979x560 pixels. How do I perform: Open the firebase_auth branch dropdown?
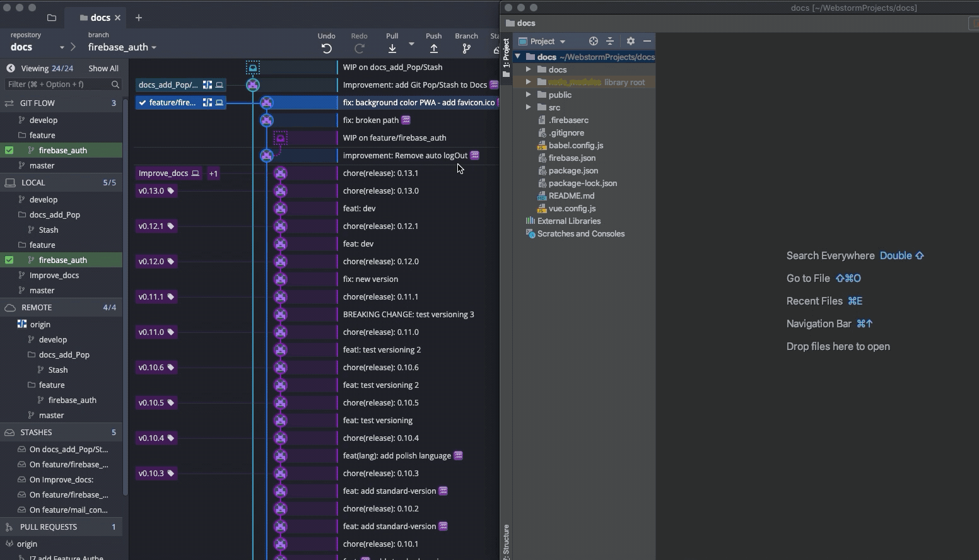[x=153, y=47]
